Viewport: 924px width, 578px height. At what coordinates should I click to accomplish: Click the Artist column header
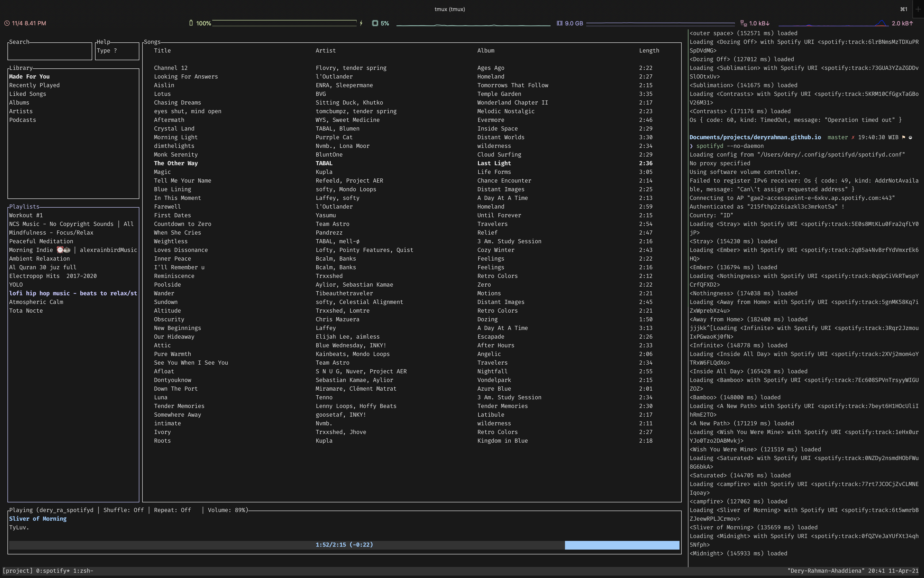click(326, 51)
